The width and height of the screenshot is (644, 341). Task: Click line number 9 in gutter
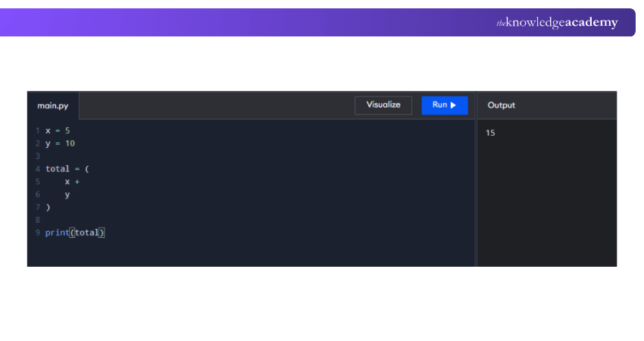pyautogui.click(x=38, y=233)
